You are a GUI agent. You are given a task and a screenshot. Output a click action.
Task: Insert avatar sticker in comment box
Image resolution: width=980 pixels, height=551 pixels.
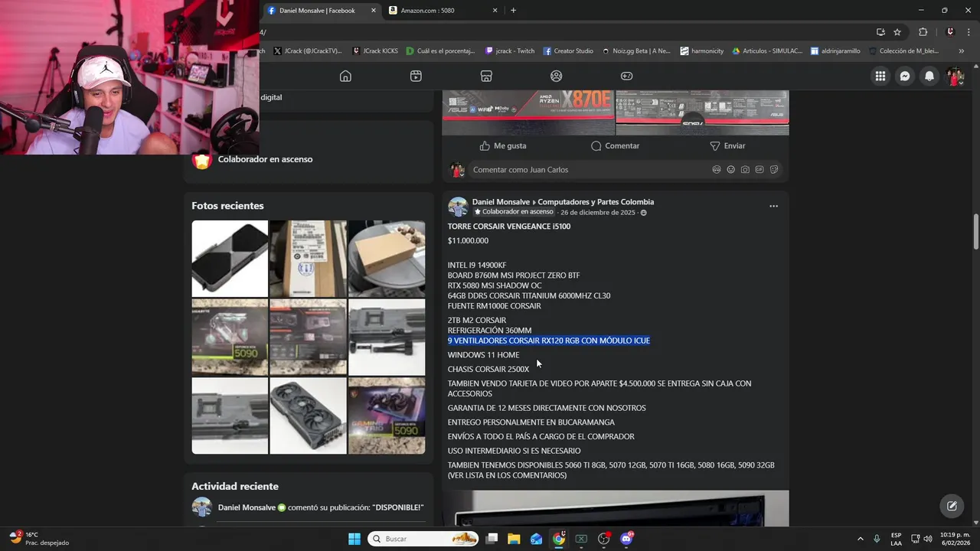click(717, 170)
